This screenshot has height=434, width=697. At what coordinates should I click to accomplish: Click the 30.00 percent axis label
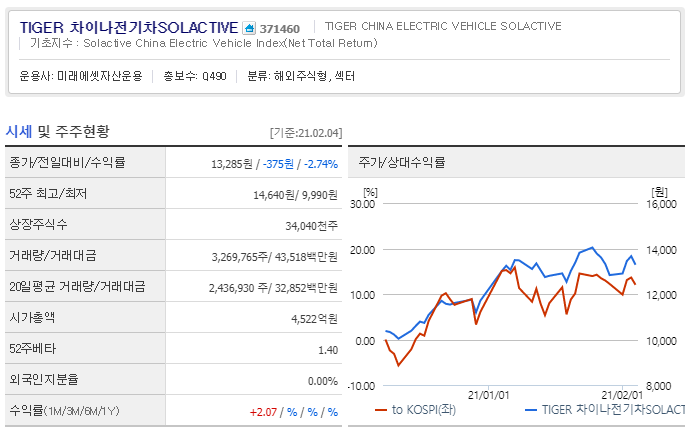pos(362,204)
